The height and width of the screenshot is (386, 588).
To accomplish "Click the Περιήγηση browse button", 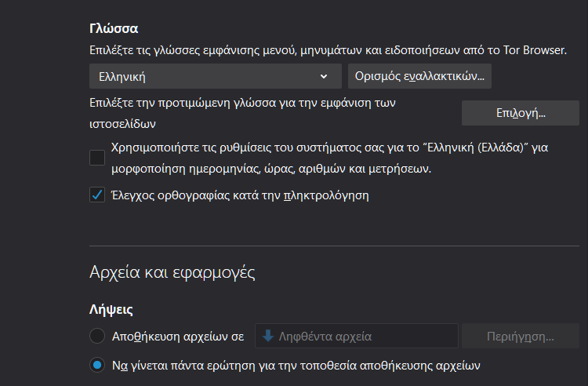I will pos(521,336).
